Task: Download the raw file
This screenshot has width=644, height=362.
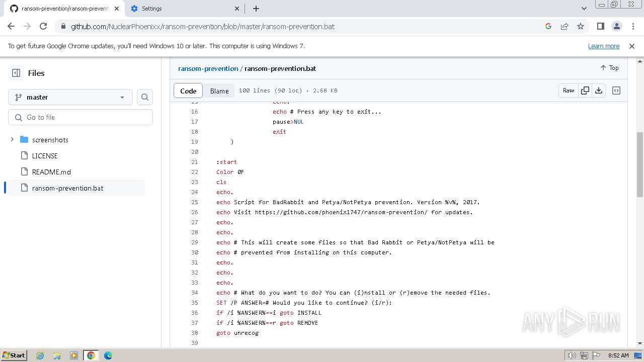Action: tap(599, 90)
